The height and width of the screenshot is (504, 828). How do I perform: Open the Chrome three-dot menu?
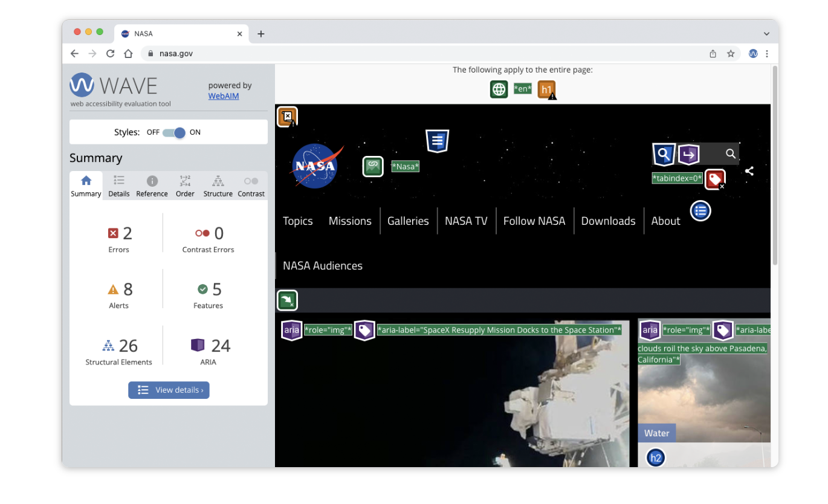tap(767, 54)
